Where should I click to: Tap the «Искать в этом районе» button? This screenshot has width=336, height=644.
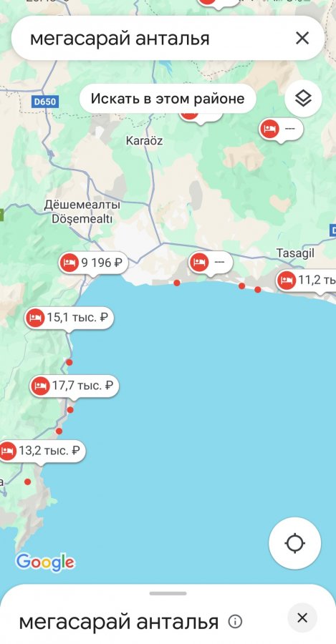pyautogui.click(x=168, y=99)
